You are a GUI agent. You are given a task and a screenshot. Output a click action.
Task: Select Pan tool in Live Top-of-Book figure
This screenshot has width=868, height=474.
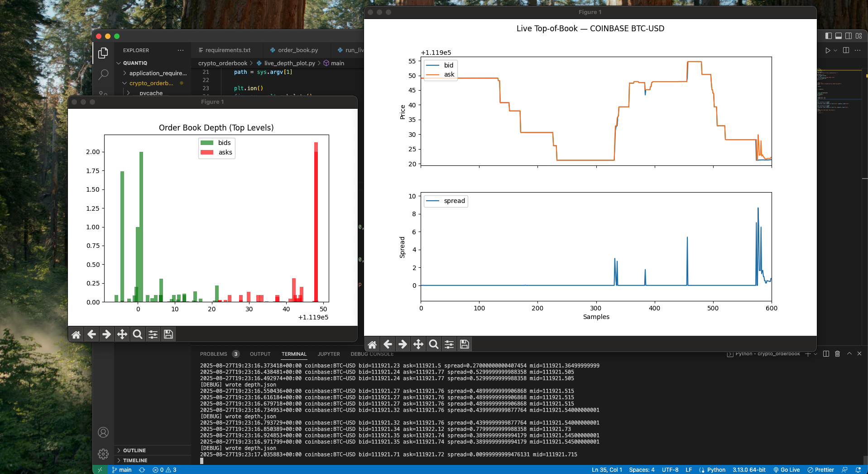418,344
